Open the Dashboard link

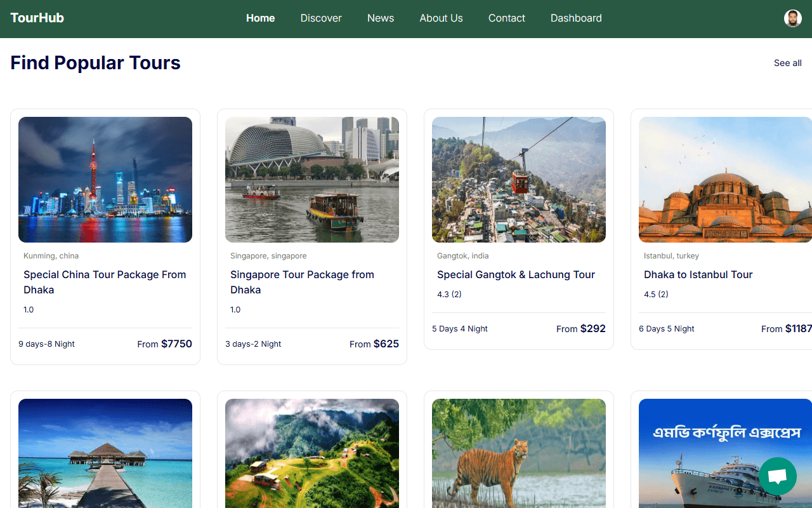pyautogui.click(x=576, y=18)
